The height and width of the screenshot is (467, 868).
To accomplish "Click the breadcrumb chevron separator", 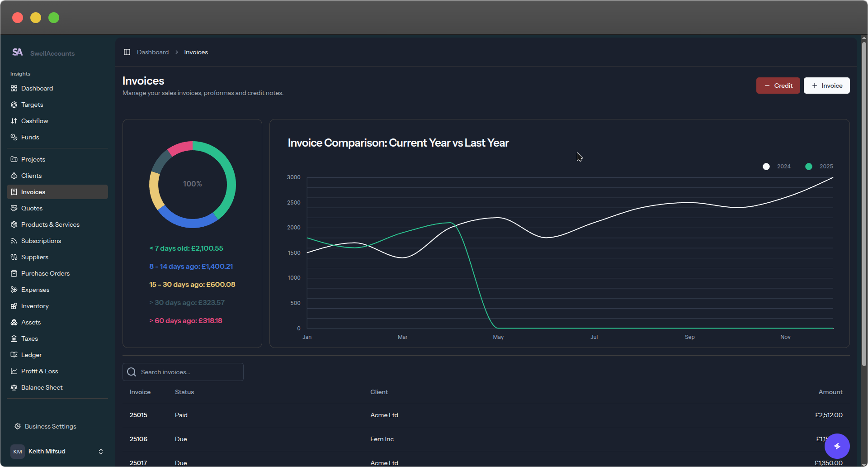I will point(177,52).
